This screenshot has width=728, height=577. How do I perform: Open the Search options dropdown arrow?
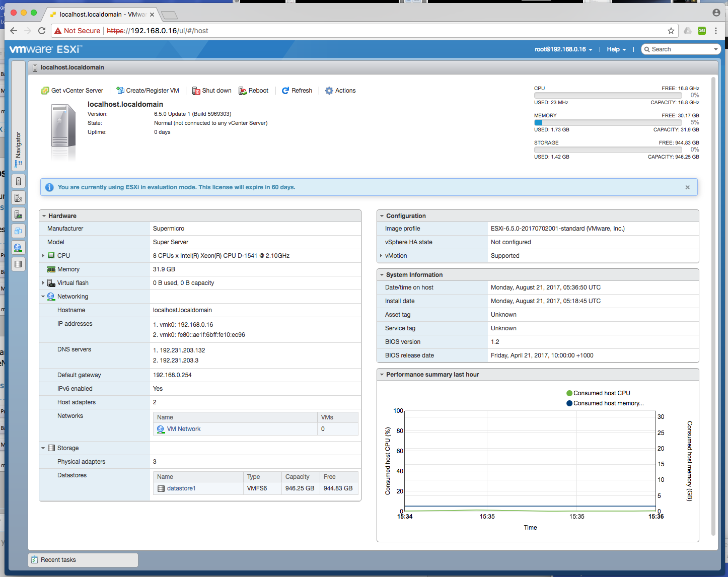click(x=716, y=49)
